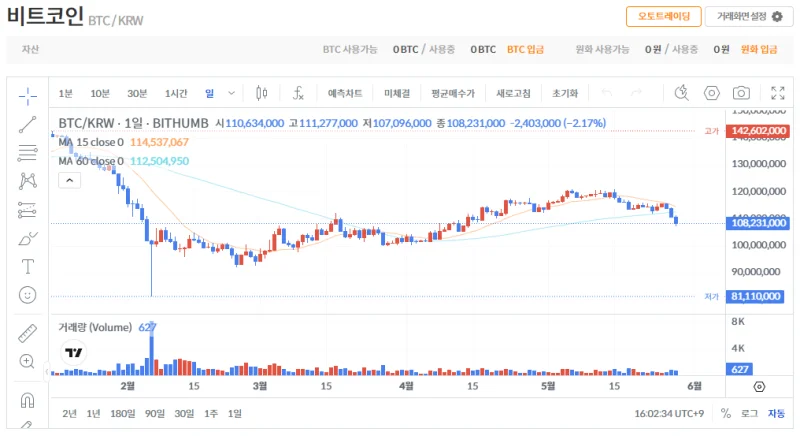Set the range to 30일
Viewport: 800px width, 436px height.
(184, 414)
